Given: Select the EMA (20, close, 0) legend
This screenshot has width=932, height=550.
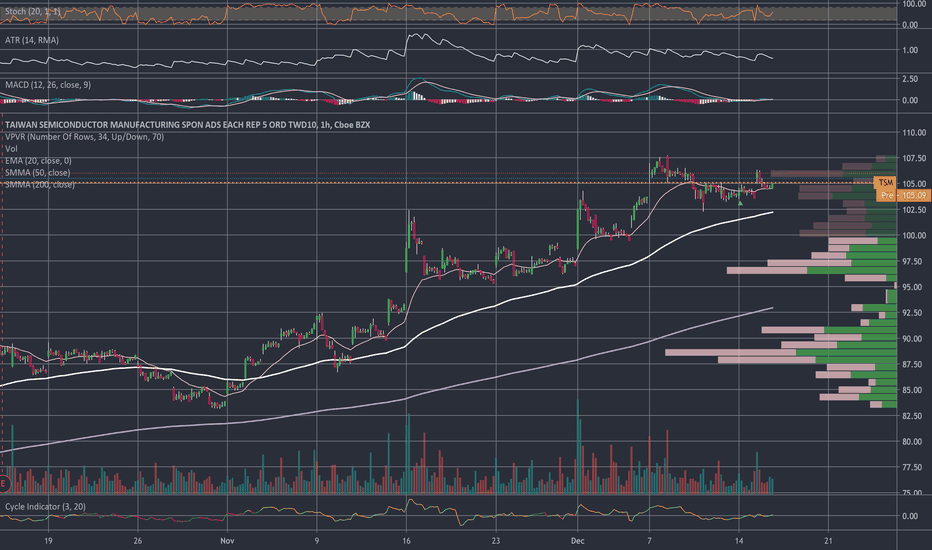Looking at the screenshot, I should click(x=38, y=161).
